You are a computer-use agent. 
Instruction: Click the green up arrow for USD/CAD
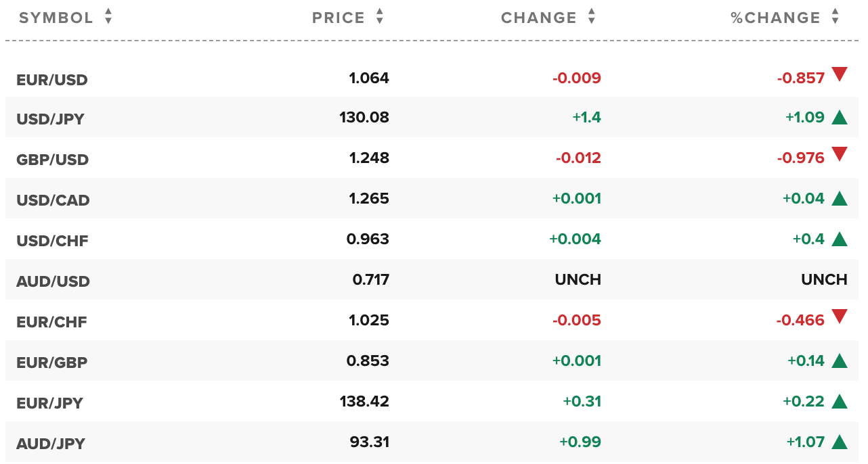(x=840, y=199)
